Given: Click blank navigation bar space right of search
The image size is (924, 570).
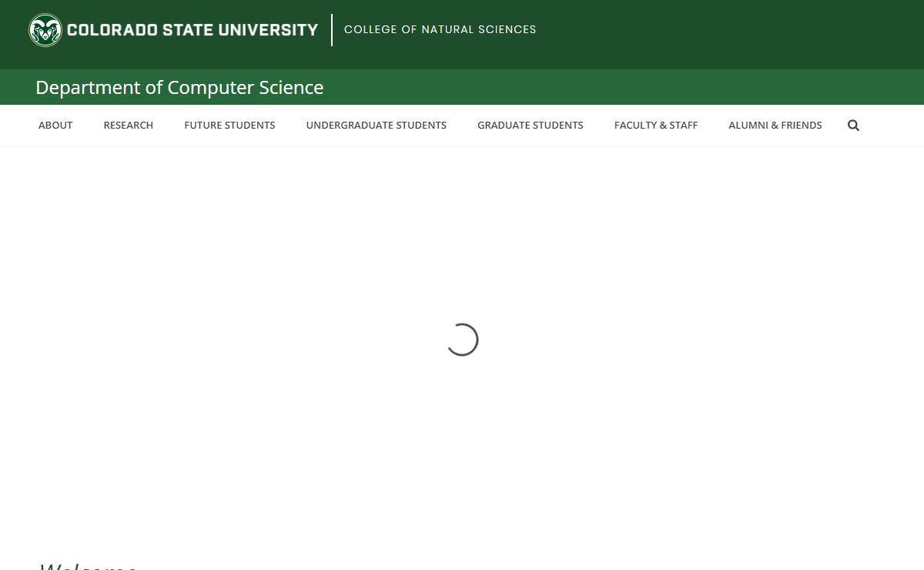Looking at the screenshot, I should tap(893, 126).
